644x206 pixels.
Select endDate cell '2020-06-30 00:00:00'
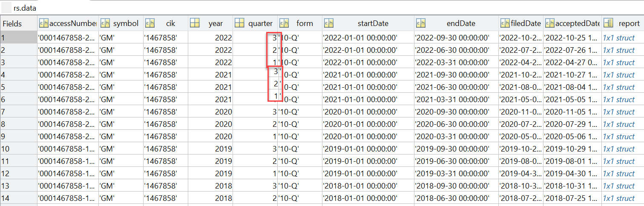coord(456,124)
